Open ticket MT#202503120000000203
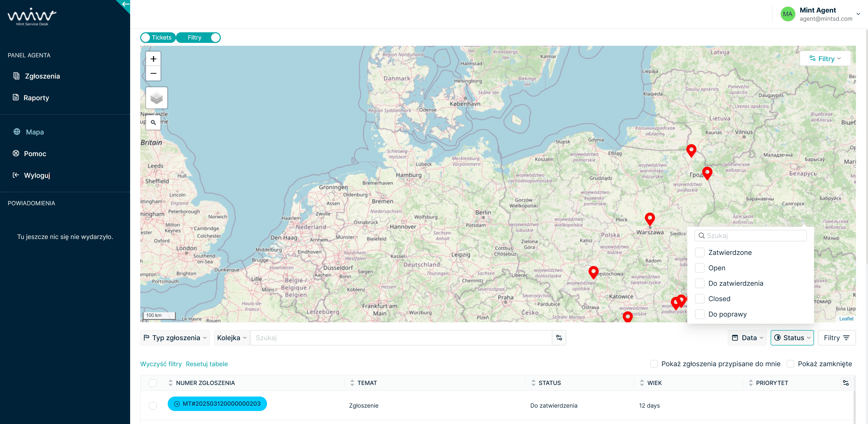 click(217, 404)
